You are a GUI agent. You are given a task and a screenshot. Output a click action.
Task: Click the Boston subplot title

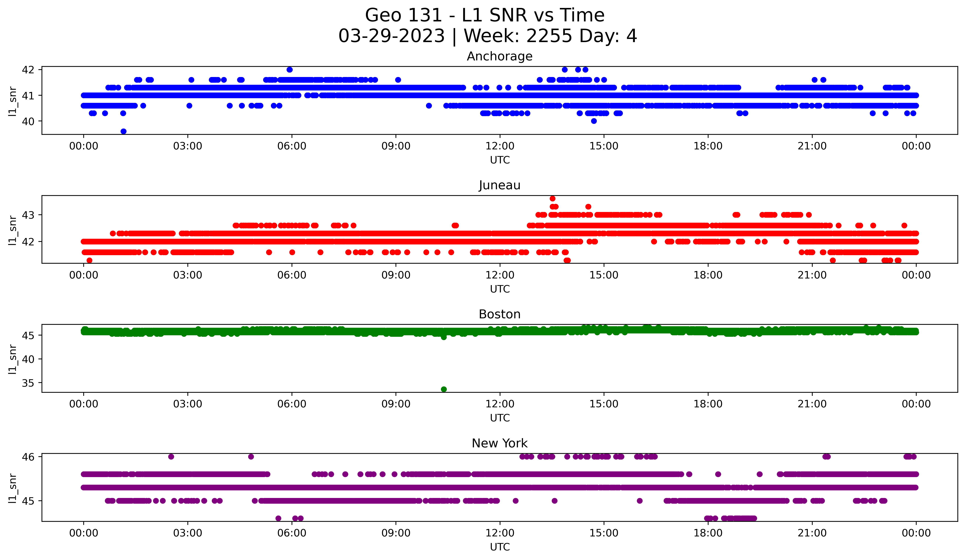point(499,314)
